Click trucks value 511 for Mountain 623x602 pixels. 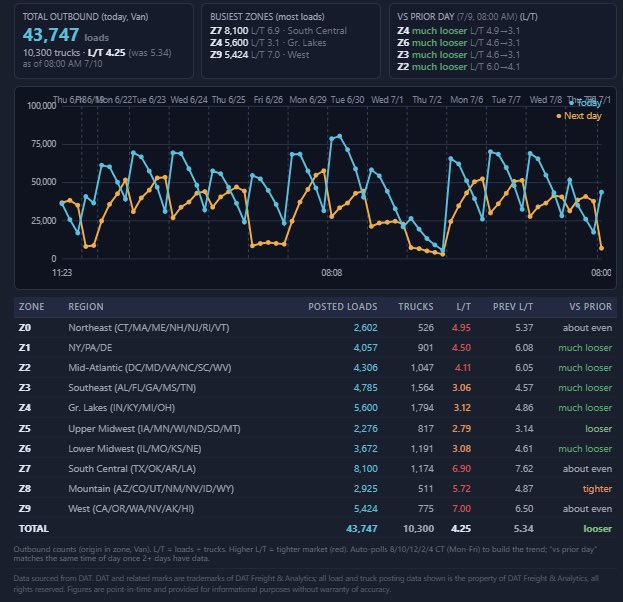pos(426,489)
